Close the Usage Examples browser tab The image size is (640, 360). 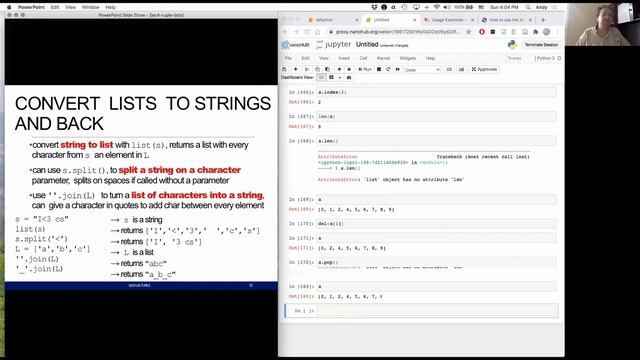473,20
